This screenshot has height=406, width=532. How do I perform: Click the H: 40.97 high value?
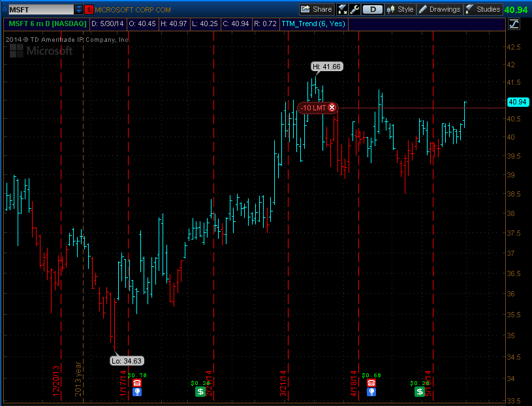click(x=174, y=23)
